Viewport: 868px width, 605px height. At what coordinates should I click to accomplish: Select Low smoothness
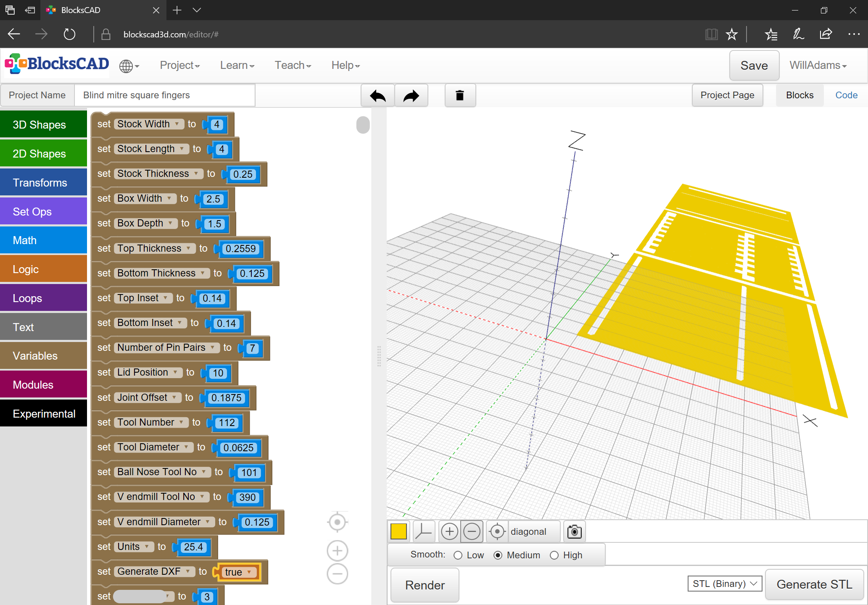pos(458,555)
